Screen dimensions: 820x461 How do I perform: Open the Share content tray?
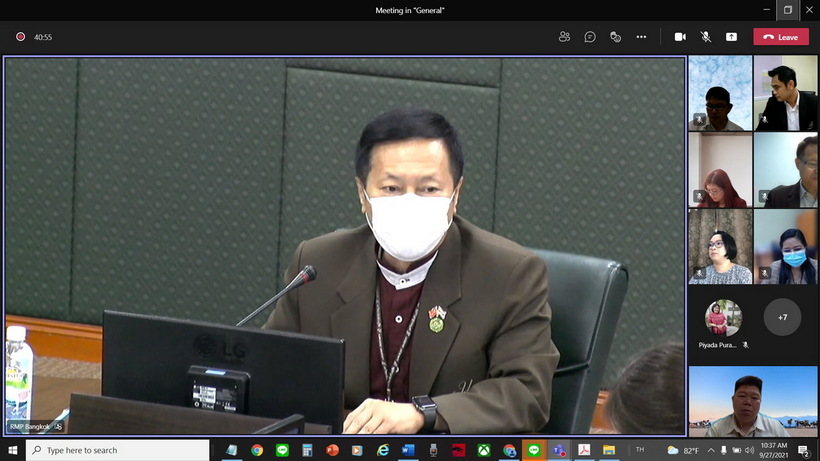[731, 37]
